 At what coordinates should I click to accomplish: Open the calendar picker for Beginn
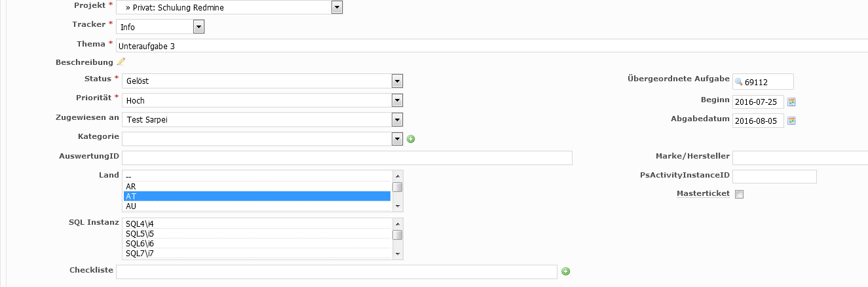[x=791, y=102]
